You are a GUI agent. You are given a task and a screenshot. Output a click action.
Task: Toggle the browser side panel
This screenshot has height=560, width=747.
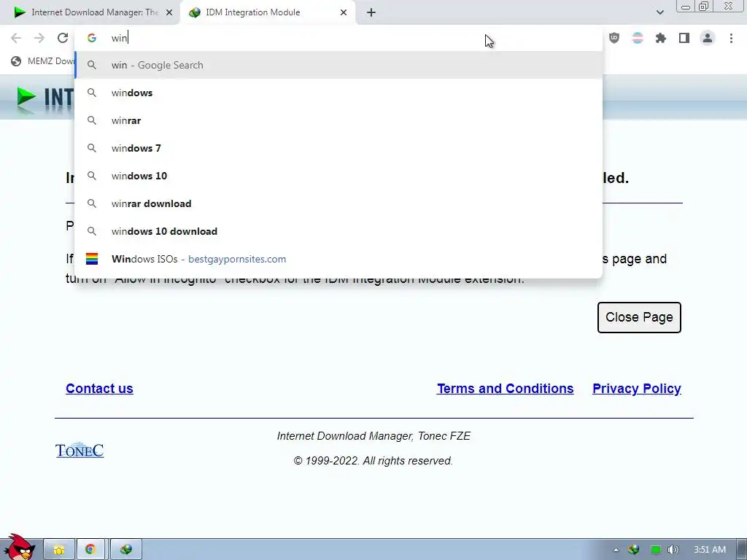click(x=684, y=38)
